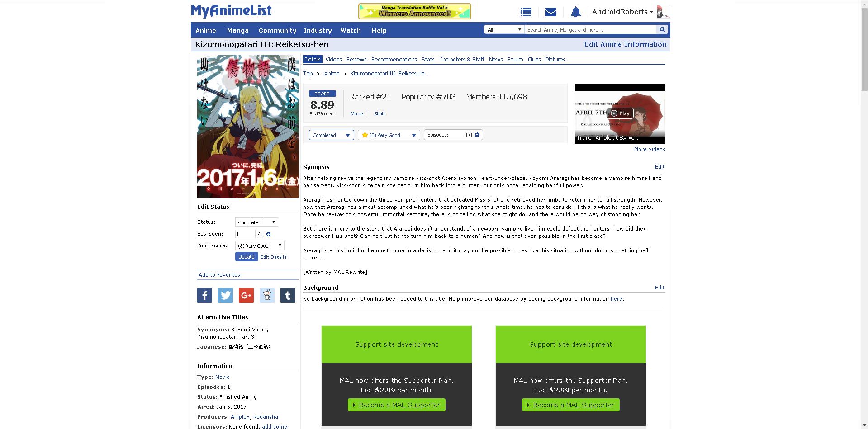868x429 pixels.
Task: Switch to the Videos tab
Action: click(x=333, y=60)
